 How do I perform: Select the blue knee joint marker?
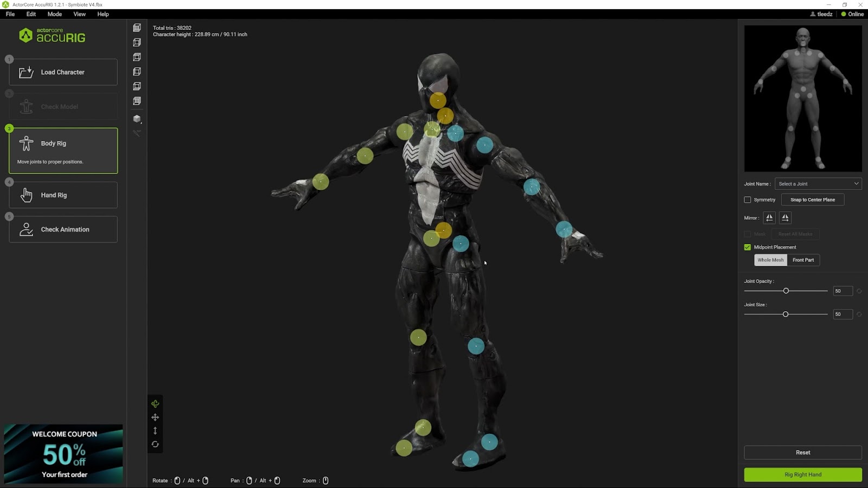[x=476, y=346]
